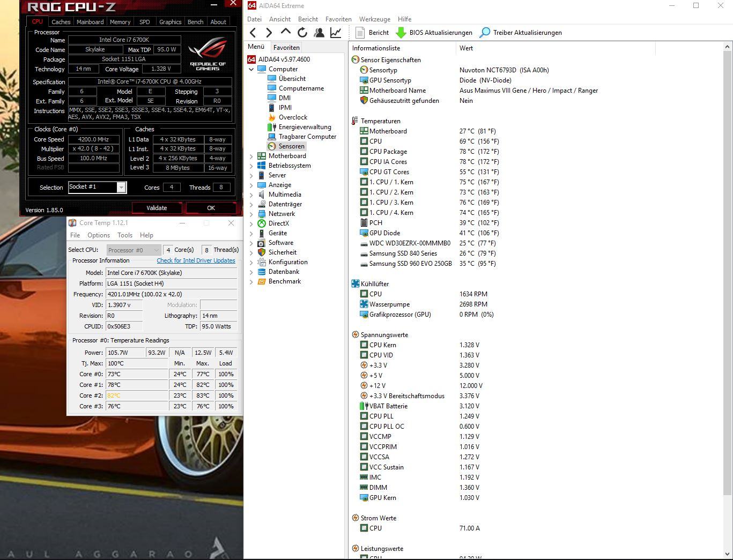Open Treiber Aktualisierungen in the toolbar
Image resolution: width=733 pixels, height=560 pixels.
pos(521,33)
